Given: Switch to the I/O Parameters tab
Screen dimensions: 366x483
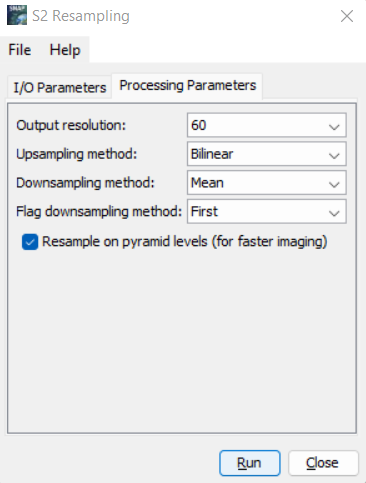Looking at the screenshot, I should (x=59, y=87).
